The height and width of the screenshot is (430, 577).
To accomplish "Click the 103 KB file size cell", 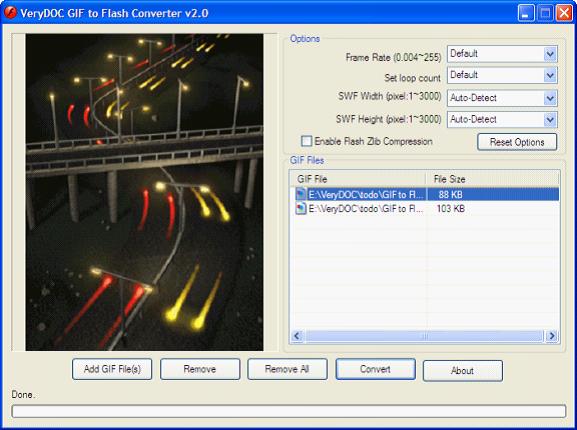I will tap(450, 209).
